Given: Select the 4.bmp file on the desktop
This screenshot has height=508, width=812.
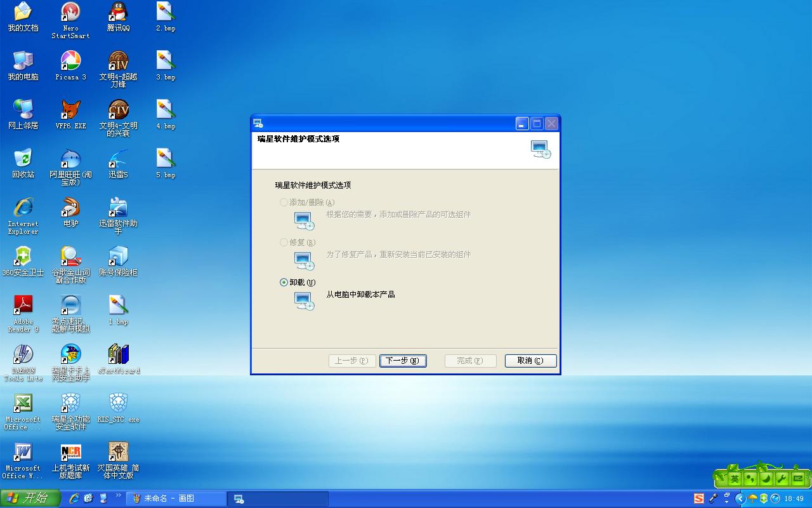Looking at the screenshot, I should [166, 115].
